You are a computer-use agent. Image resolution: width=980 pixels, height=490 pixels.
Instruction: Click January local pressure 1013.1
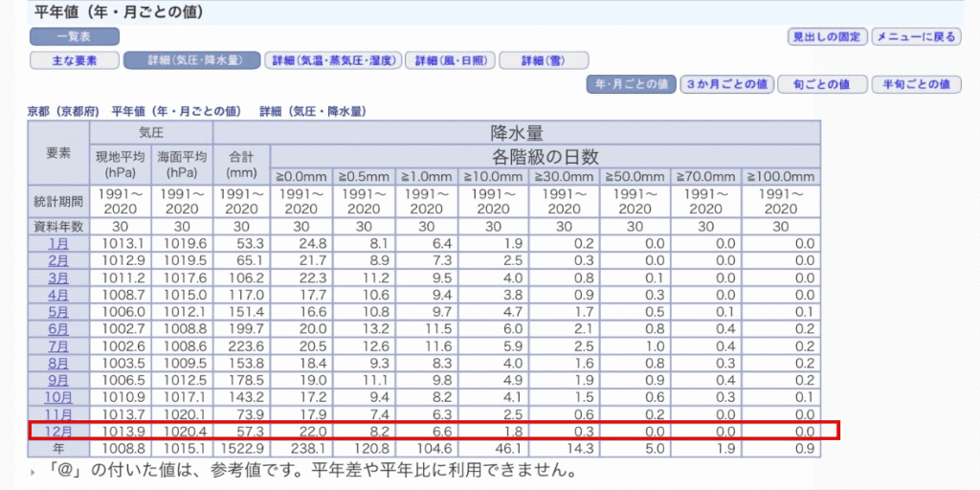point(124,244)
